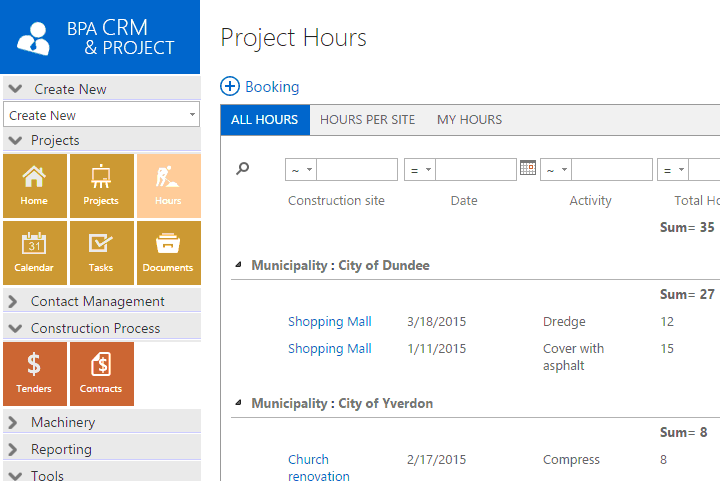
Task: Click the date 3/18/2015
Action: (x=436, y=322)
